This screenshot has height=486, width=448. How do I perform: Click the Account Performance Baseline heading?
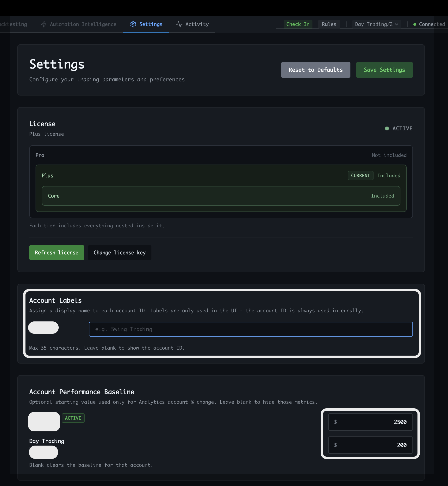tap(82, 392)
